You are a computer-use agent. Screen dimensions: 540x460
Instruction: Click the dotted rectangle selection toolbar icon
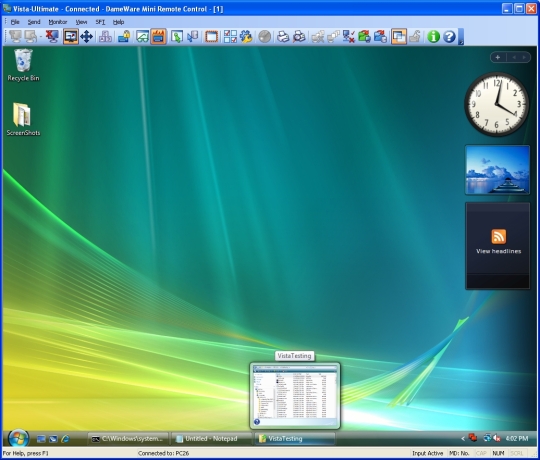(x=211, y=36)
